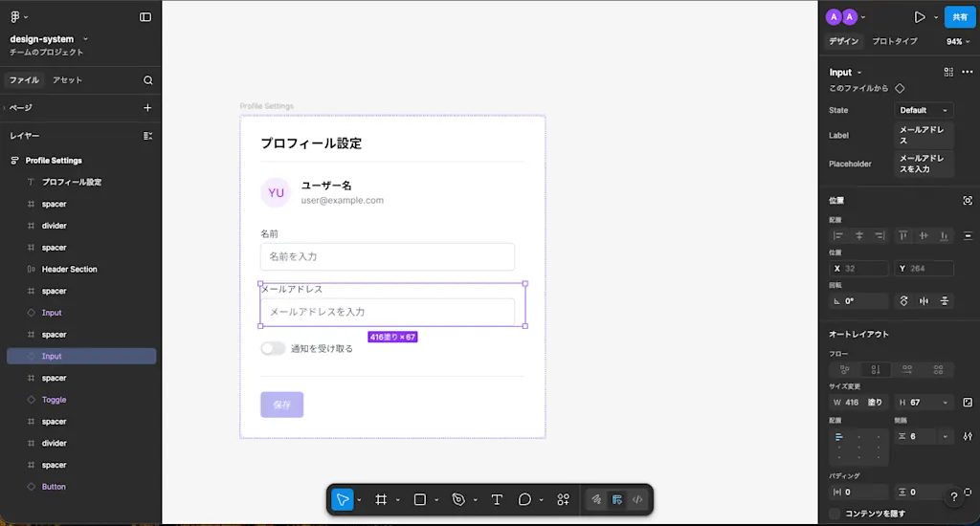Open the State Default dropdown
Image resolution: width=980 pixels, height=526 pixels.
click(x=924, y=110)
